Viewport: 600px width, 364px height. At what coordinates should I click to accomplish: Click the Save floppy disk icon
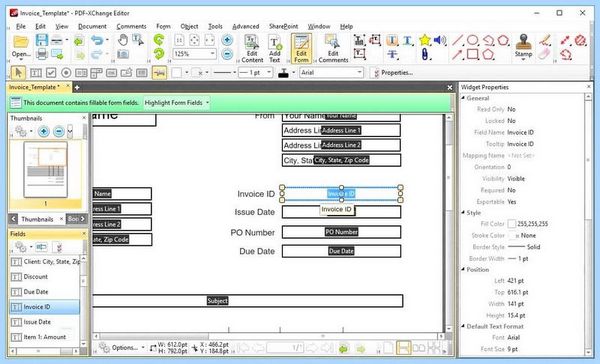(x=42, y=40)
